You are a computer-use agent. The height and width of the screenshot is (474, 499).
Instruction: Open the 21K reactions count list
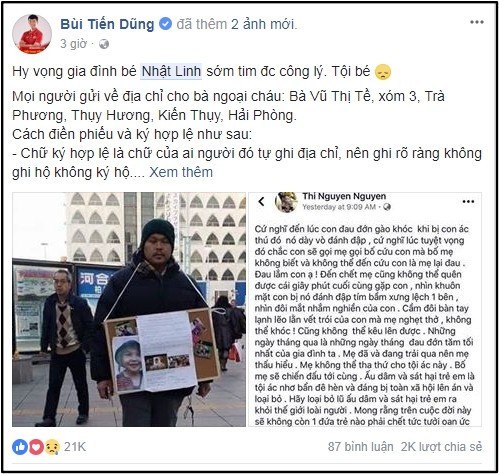coord(75,447)
